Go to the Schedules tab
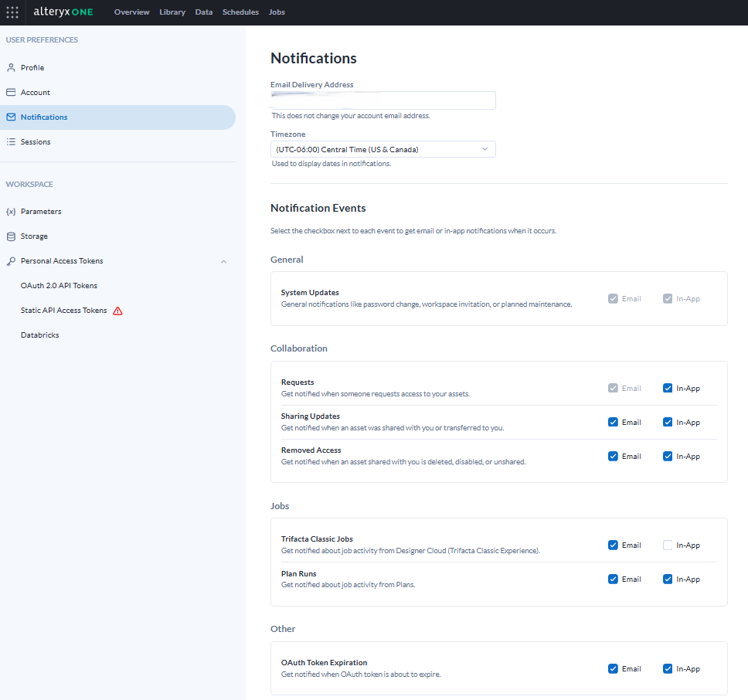Screen dimensions: 748x700 (240, 12)
